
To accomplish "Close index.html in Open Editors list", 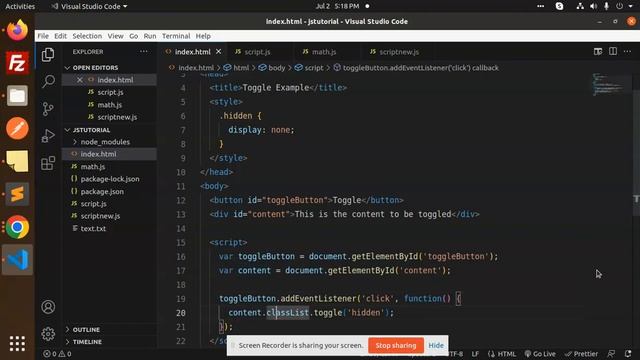I will coord(80,80).
